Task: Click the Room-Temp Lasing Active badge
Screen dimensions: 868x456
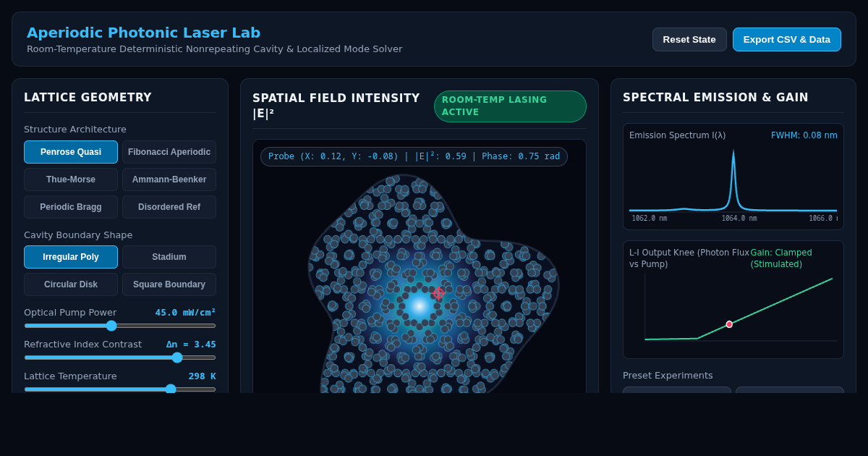Action: pos(510,106)
